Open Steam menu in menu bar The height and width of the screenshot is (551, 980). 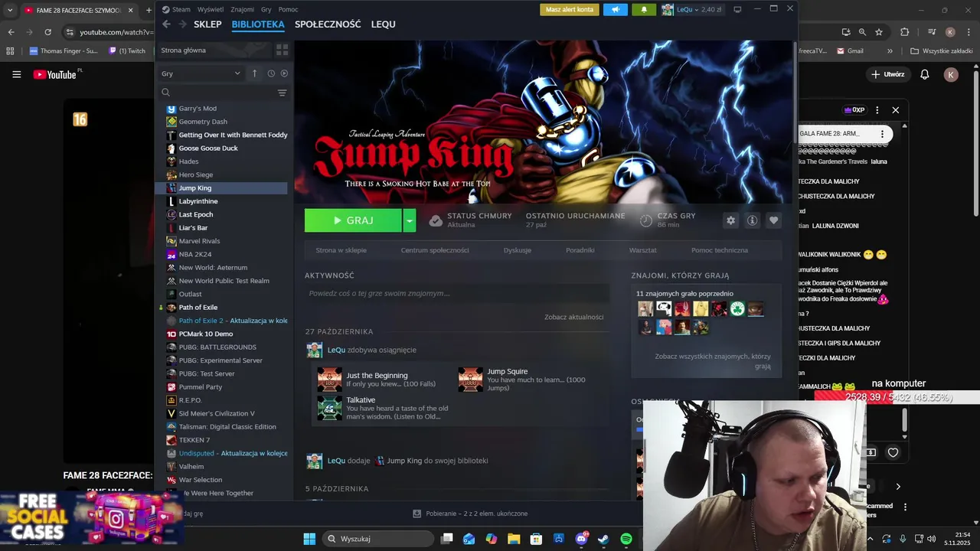[x=181, y=9]
